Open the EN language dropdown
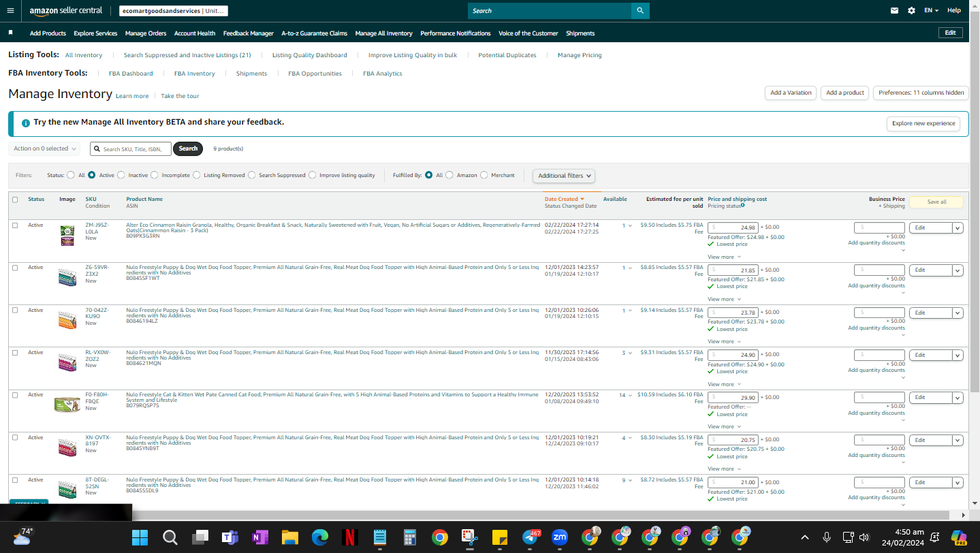Screen dimensions: 980x553 [x=931, y=11]
